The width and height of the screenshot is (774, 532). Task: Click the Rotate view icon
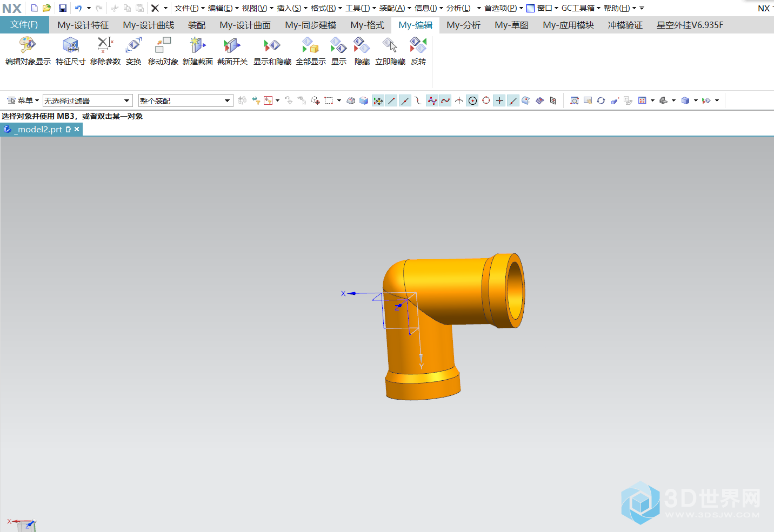click(600, 100)
